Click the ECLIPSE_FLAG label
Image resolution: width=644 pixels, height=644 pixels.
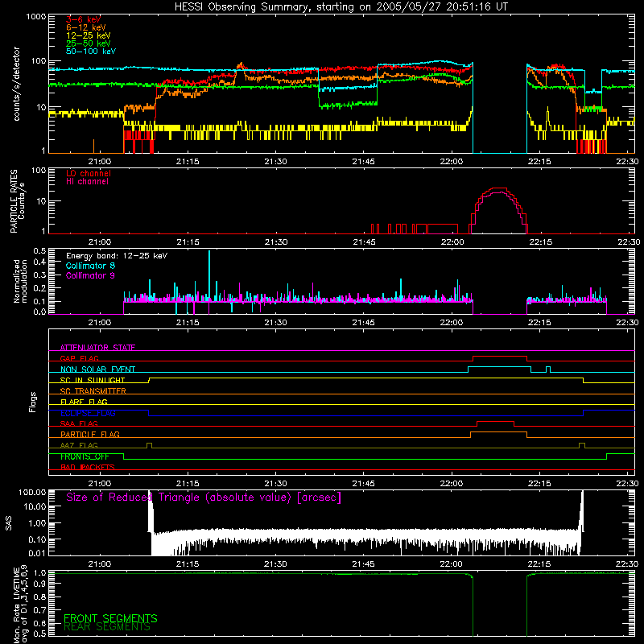88,413
